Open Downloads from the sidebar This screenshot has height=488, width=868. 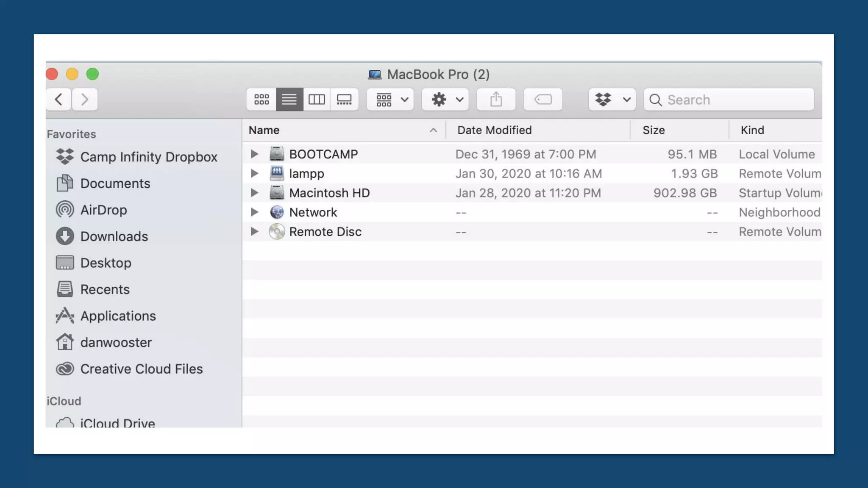tap(114, 236)
